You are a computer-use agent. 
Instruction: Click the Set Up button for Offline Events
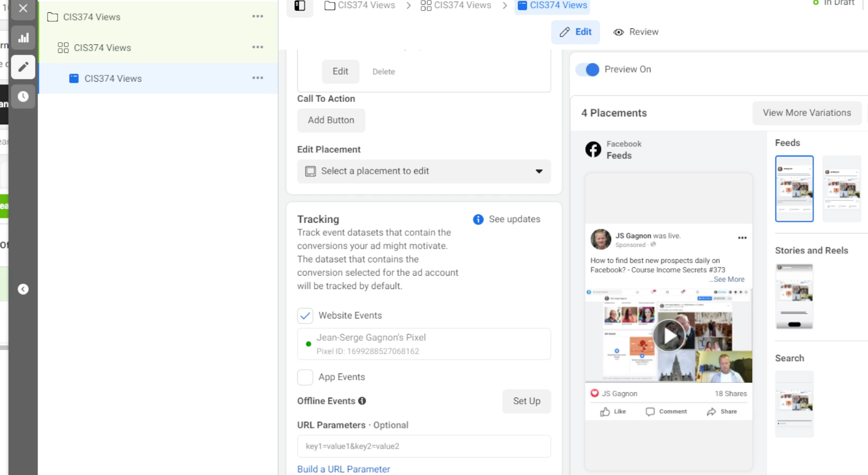tap(527, 401)
